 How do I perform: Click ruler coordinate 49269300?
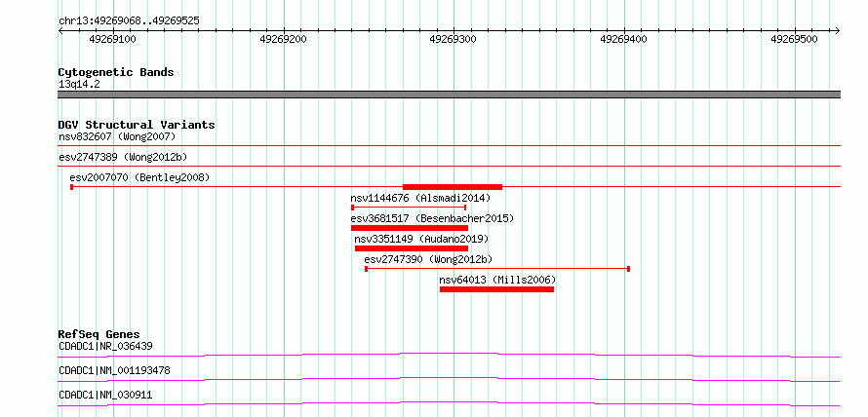pos(454,39)
